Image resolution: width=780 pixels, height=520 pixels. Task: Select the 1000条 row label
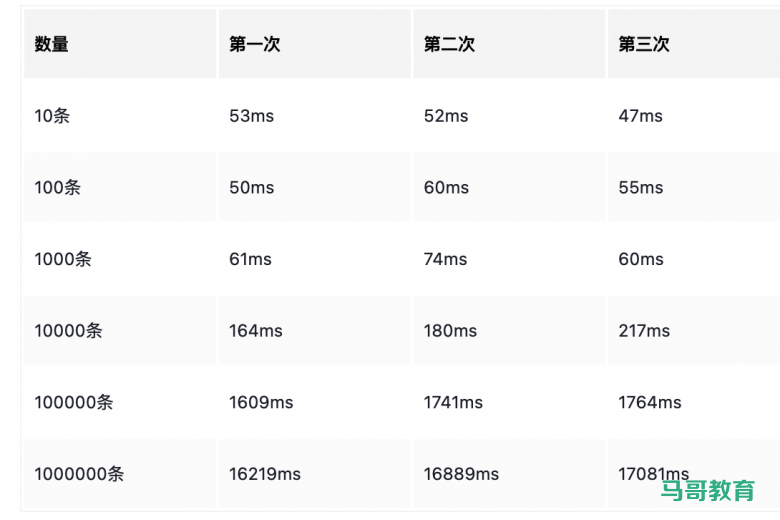coord(63,259)
